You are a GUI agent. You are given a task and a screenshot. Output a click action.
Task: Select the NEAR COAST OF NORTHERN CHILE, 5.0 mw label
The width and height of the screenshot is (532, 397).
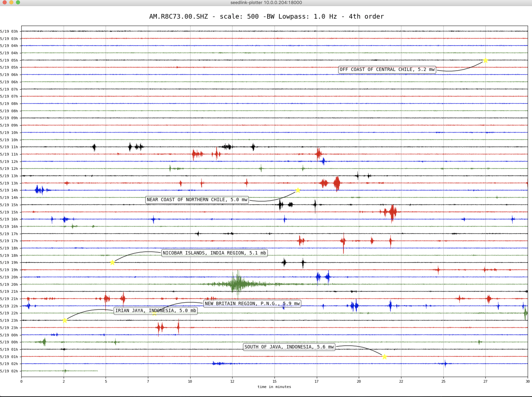point(197,200)
